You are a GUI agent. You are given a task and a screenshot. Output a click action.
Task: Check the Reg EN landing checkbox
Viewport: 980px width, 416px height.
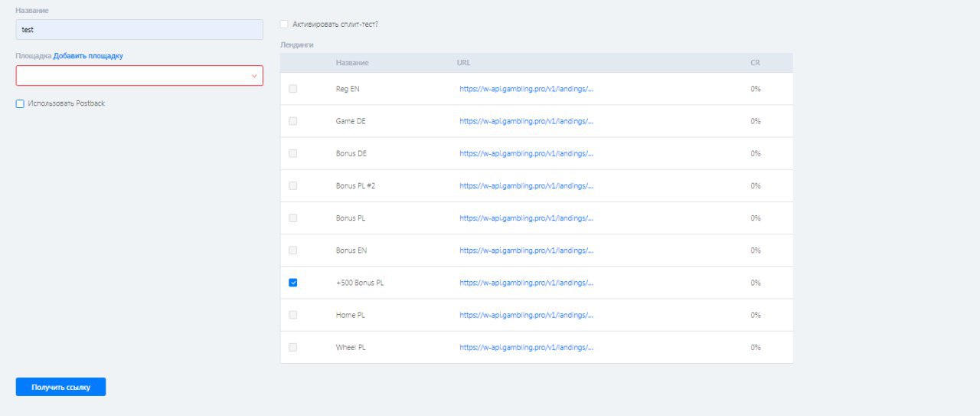point(292,89)
